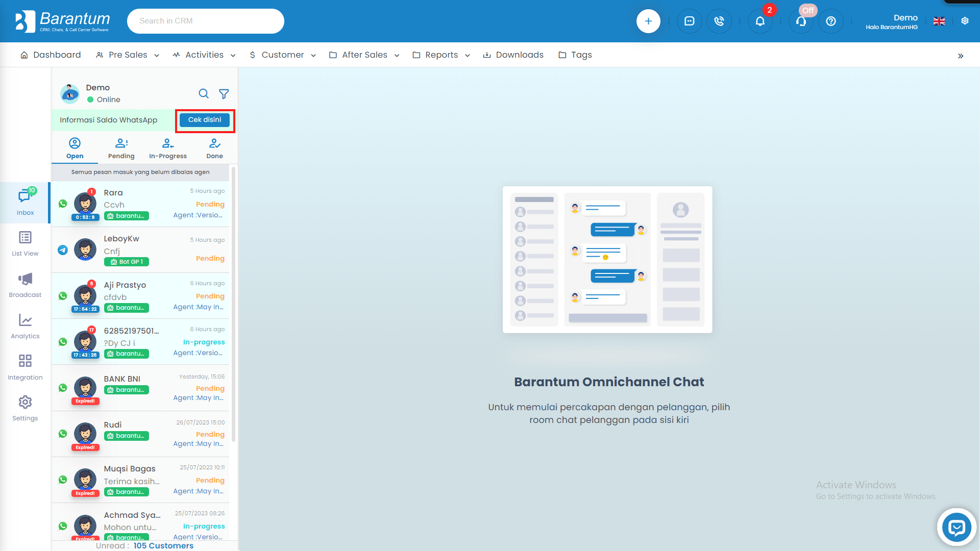Click In-progress status on 62852197501 chat
Screen dimensions: 980x551
coord(204,342)
